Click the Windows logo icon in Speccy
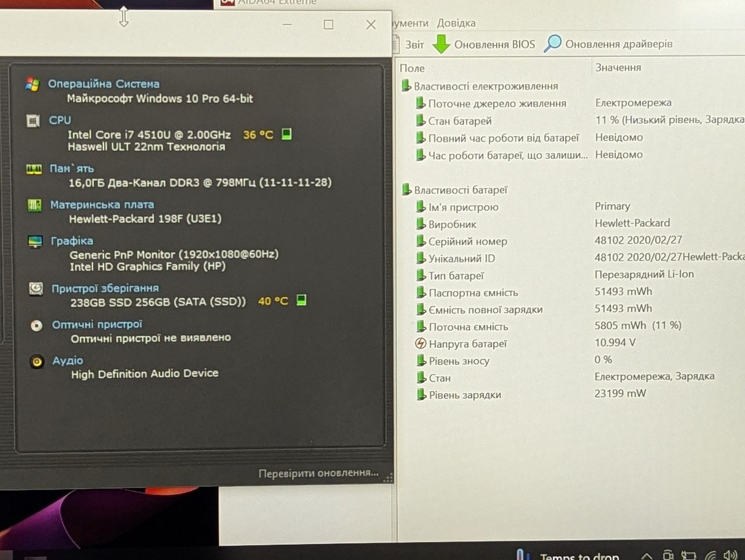This screenshot has width=745, height=560. (33, 85)
